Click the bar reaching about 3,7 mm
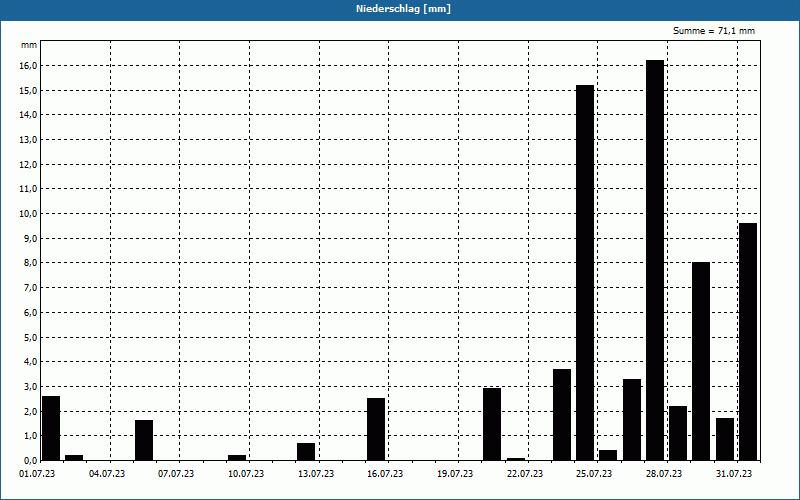The height and width of the screenshot is (500, 800). [x=562, y=415]
